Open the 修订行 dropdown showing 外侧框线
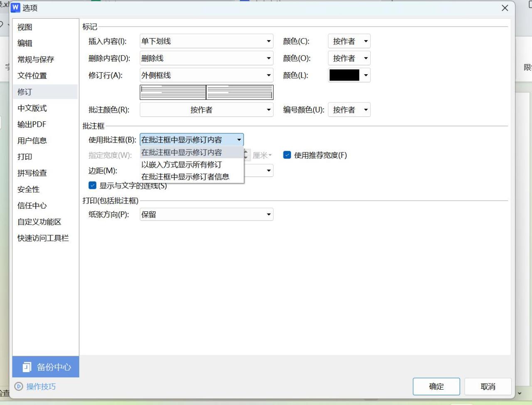This screenshot has height=405, width=532. [x=268, y=75]
